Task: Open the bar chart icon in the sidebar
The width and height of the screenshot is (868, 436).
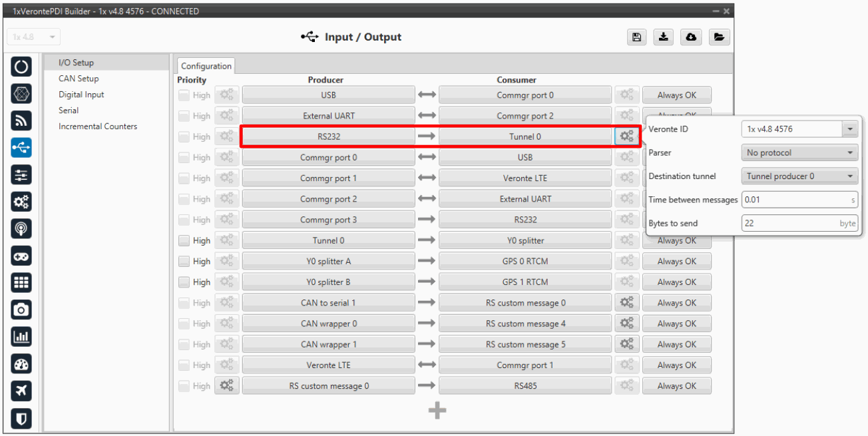Action: pyautogui.click(x=21, y=337)
